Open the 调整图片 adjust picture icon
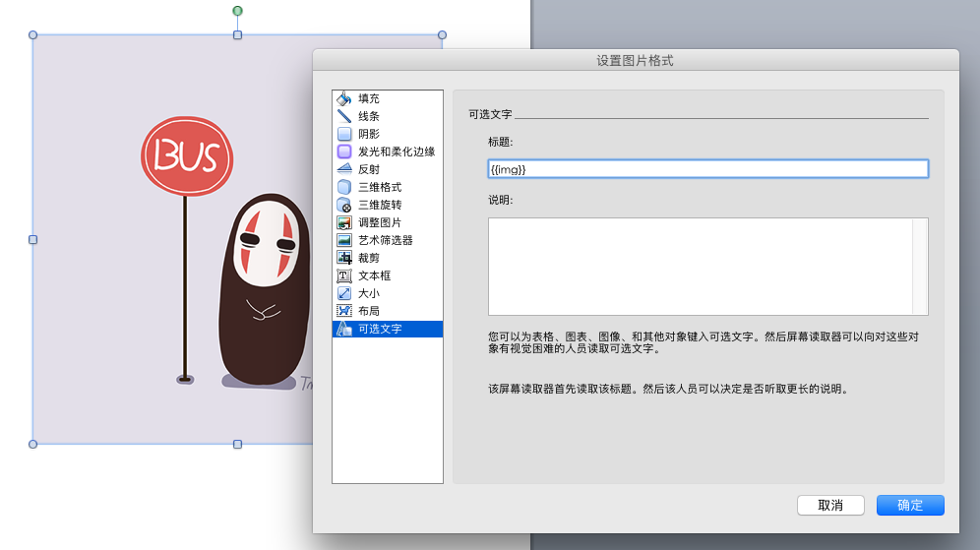 [x=344, y=222]
